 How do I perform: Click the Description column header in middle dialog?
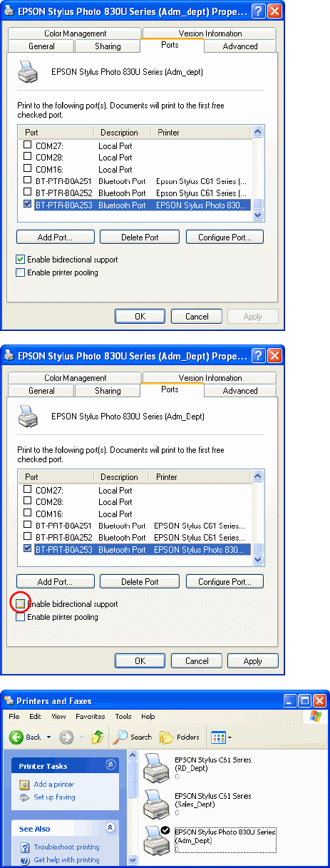(122, 477)
